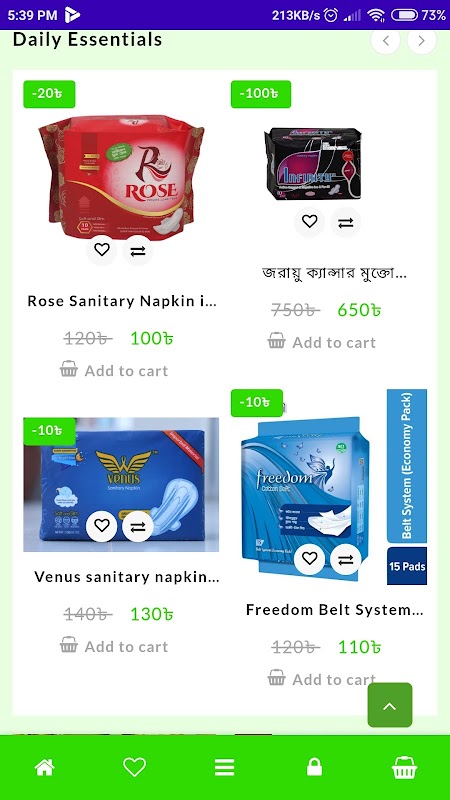Open Freedom Belt System product title
The image size is (450, 800).
coord(334,610)
